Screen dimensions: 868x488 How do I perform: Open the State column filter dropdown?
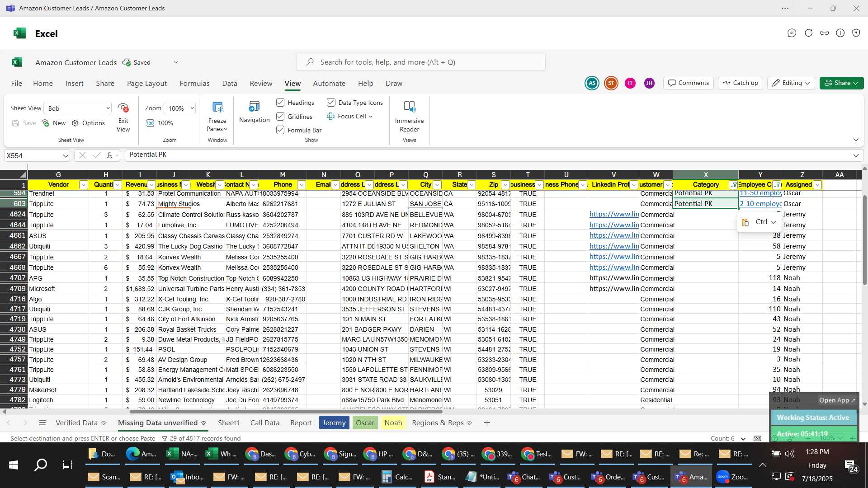click(x=472, y=185)
